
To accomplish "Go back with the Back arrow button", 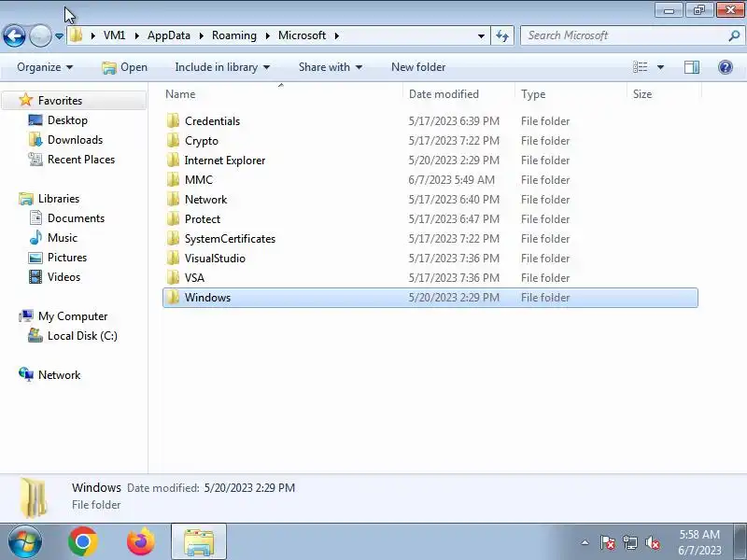I will click(14, 35).
